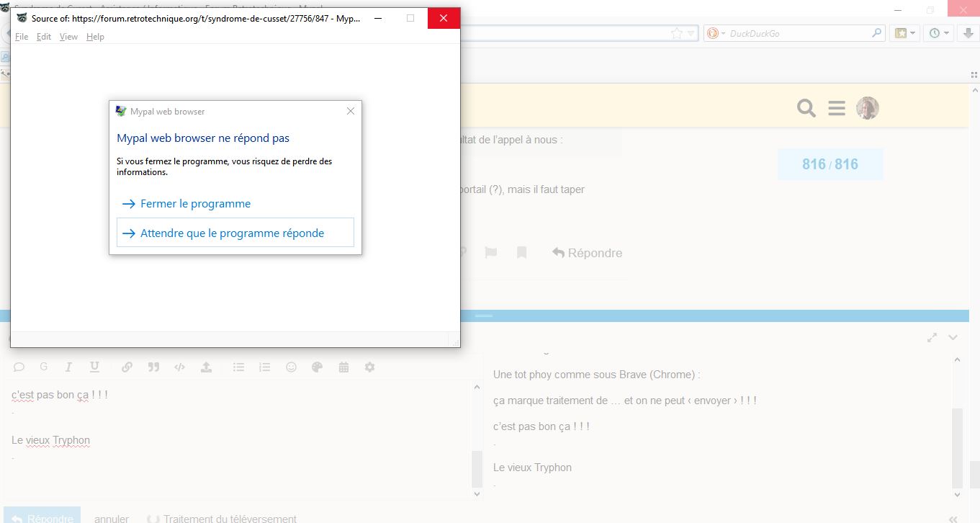Insert a blockquote with the quote icon
This screenshot has width=980, height=523.
point(153,367)
